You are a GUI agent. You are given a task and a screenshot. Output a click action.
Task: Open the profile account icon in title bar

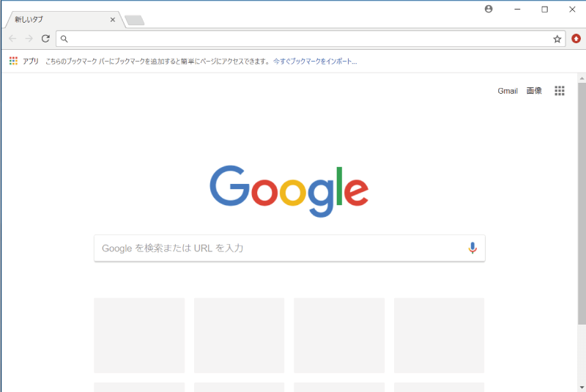click(x=489, y=9)
